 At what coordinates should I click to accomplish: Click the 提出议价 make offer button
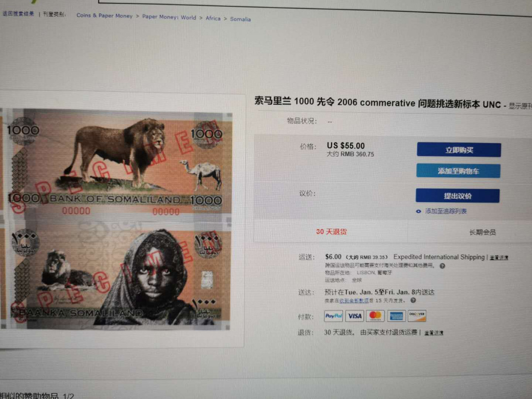(457, 196)
